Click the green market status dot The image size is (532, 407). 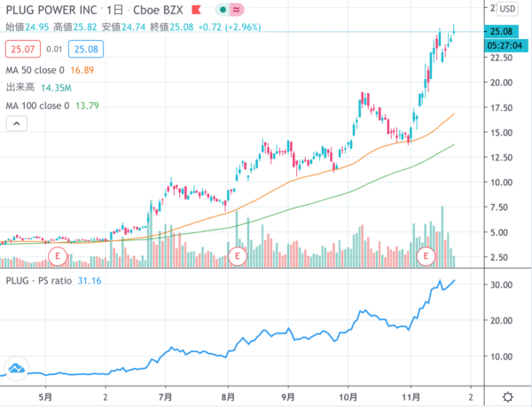223,10
